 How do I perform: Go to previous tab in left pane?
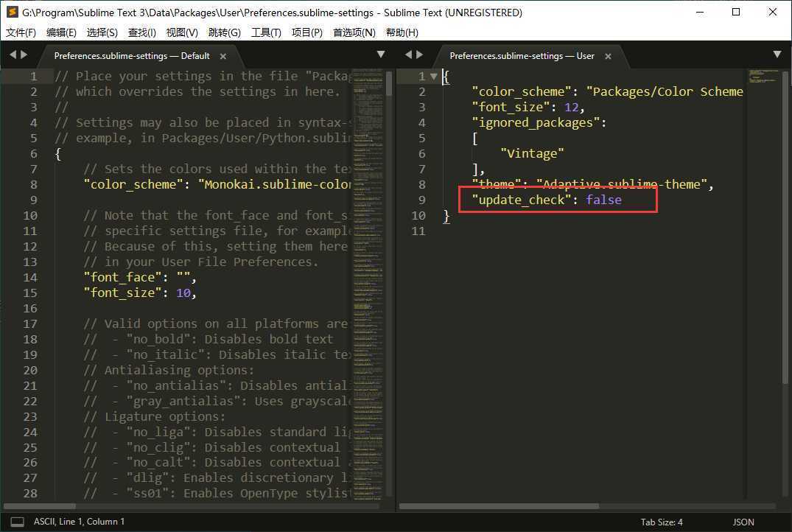coord(13,55)
